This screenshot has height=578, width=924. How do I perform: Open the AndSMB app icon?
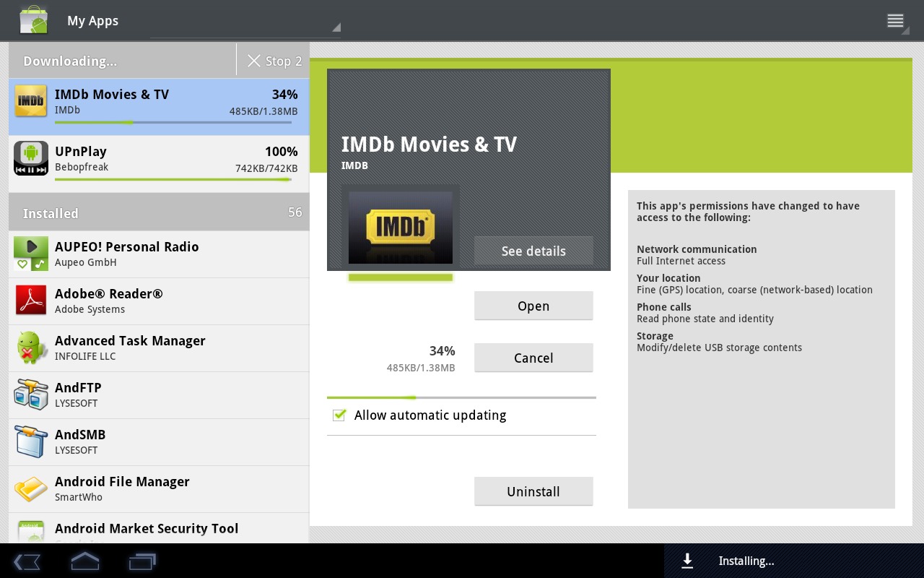pos(31,441)
